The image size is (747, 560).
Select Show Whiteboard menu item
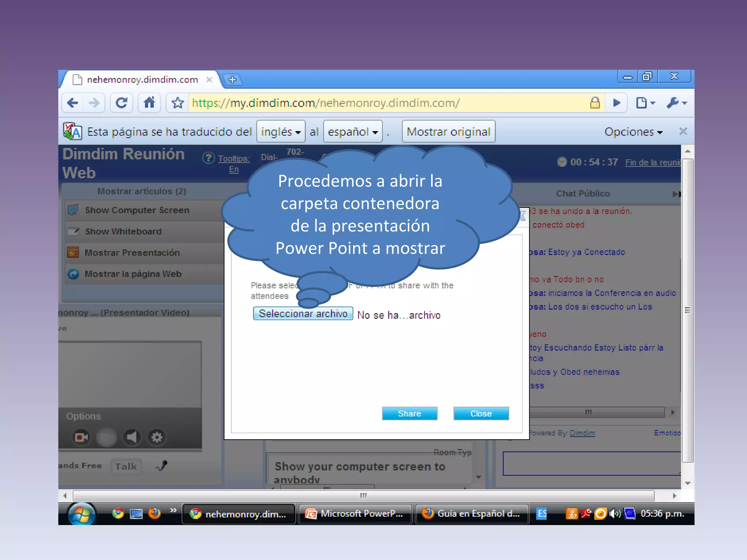123,232
